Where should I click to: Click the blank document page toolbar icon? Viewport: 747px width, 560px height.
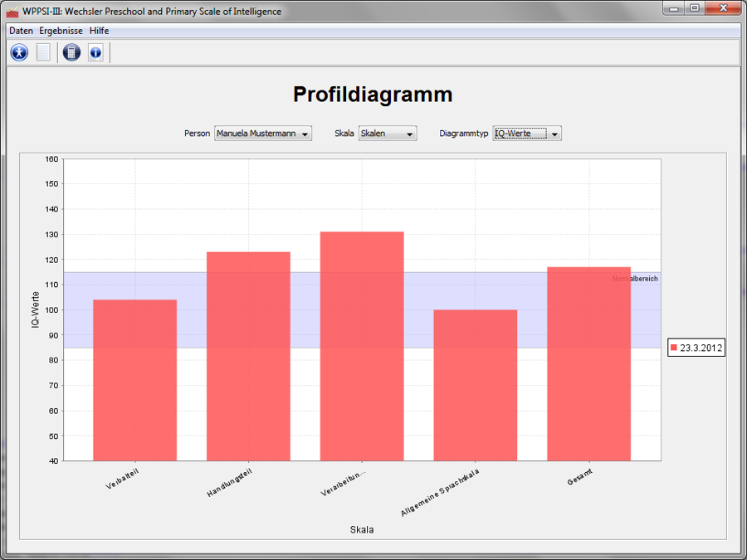click(x=43, y=52)
